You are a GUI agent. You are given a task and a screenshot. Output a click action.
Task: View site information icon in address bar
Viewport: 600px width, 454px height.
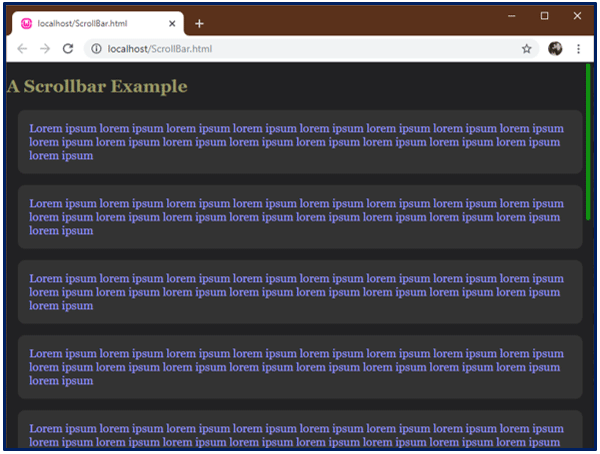(x=96, y=49)
